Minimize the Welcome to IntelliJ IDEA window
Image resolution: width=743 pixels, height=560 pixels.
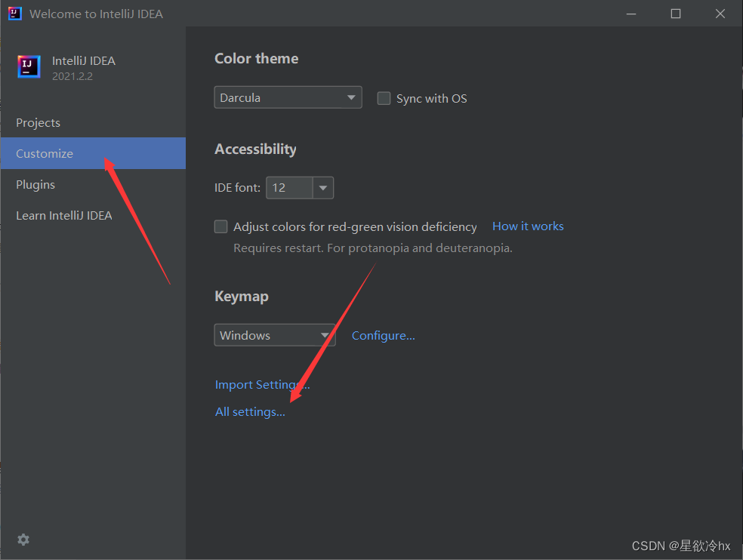point(631,14)
